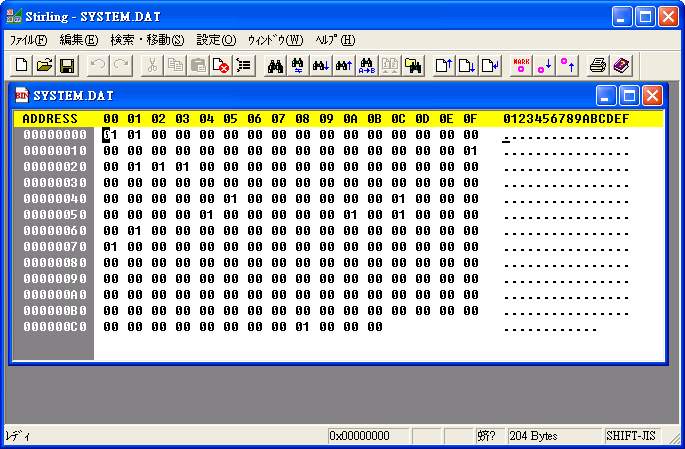Click the 0x00000000 address status field
This screenshot has width=685, height=449.
click(x=367, y=437)
